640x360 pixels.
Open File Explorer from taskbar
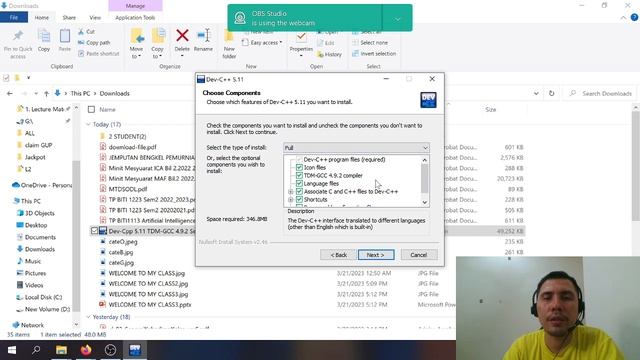click(x=61, y=350)
